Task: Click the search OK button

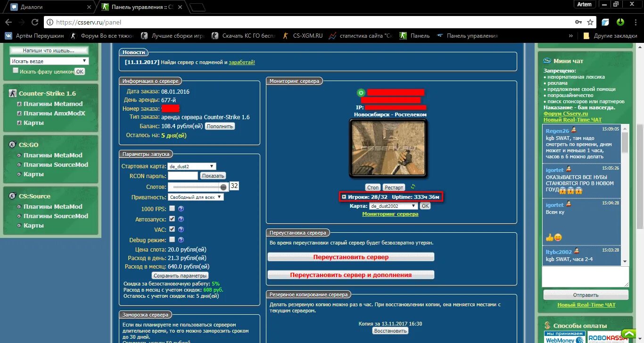Action: coord(80,72)
